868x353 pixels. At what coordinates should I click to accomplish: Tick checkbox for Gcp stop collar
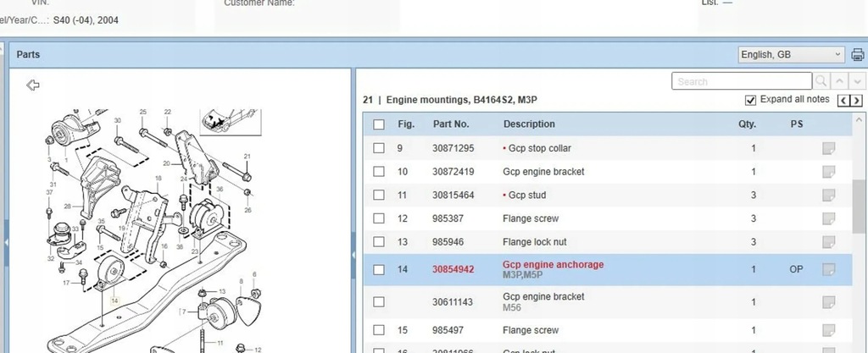(379, 148)
